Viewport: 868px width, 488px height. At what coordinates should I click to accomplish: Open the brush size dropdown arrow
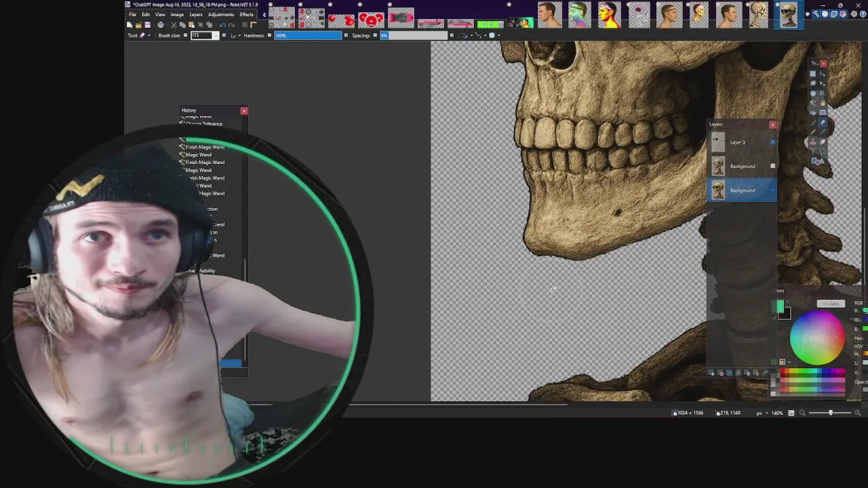216,35
